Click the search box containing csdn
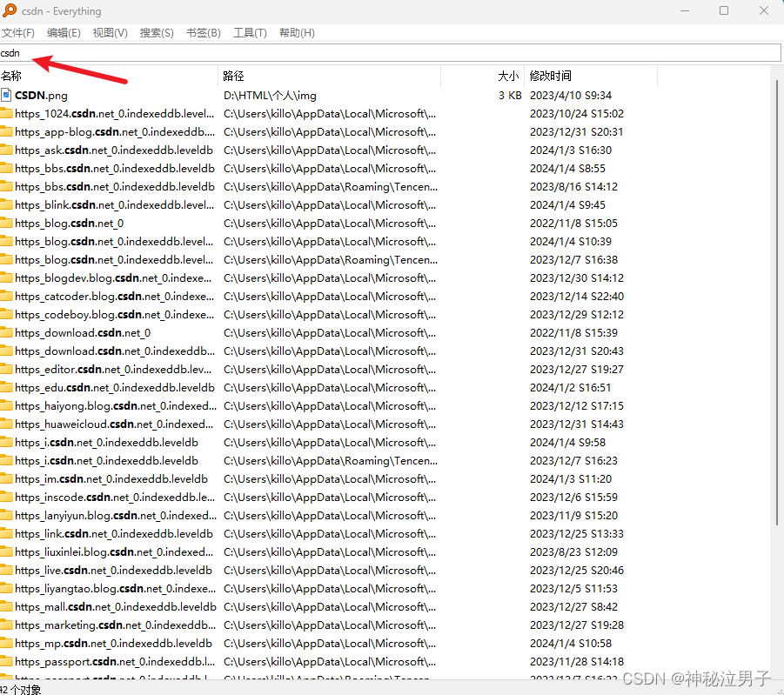This screenshot has height=695, width=784. tap(391, 53)
